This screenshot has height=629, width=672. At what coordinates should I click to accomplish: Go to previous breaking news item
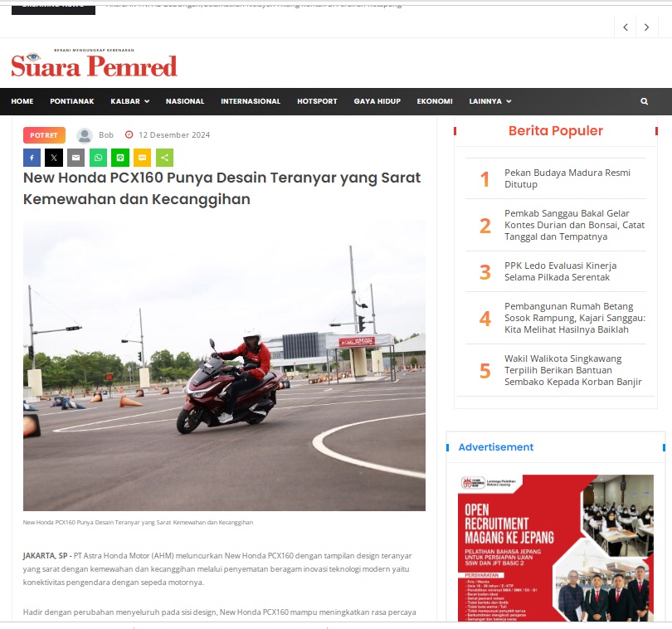(x=626, y=27)
